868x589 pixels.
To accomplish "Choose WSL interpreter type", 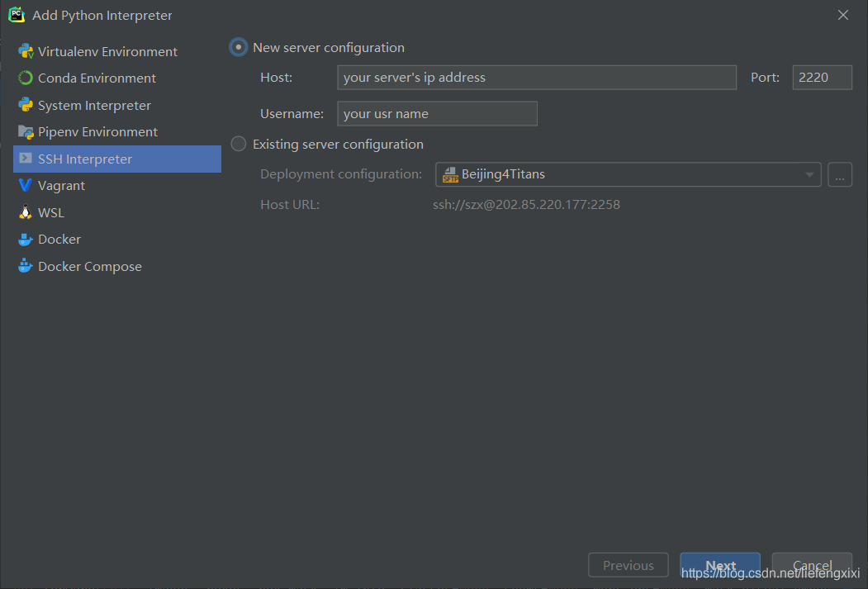I will pyautogui.click(x=51, y=212).
